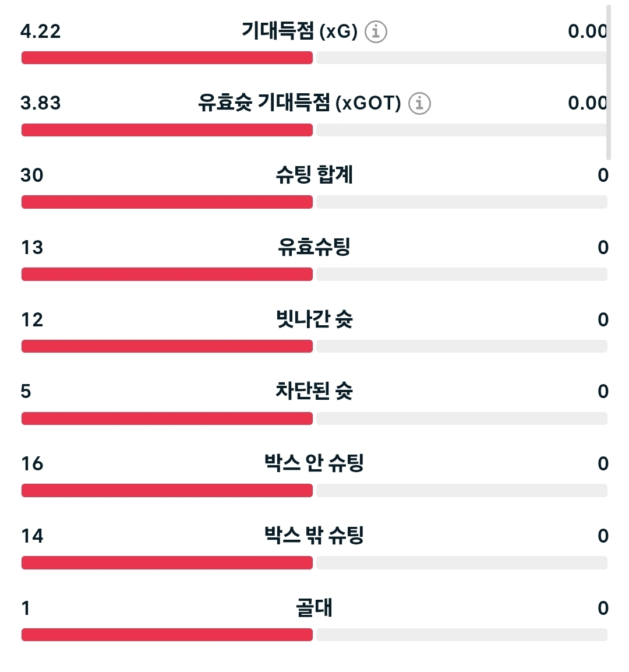Open info icon beside 기대득점 (xG)
The image size is (629, 672).
pos(376,31)
